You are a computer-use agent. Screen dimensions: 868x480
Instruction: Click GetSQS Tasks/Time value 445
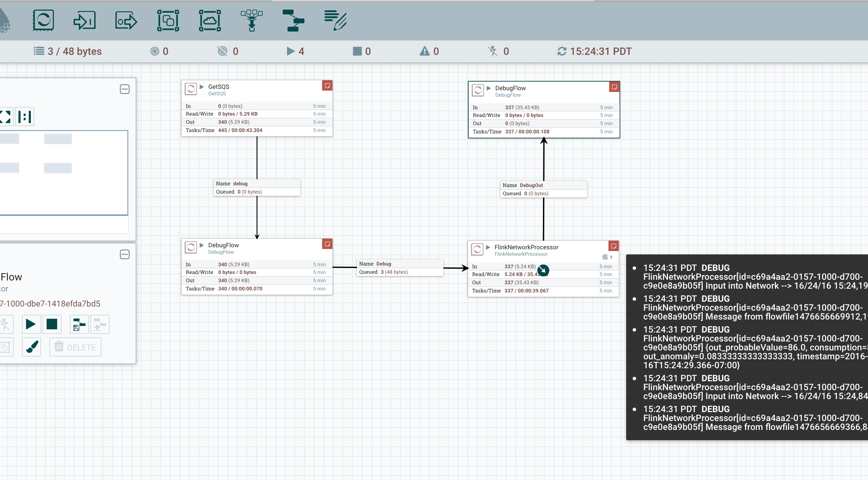pos(240,130)
